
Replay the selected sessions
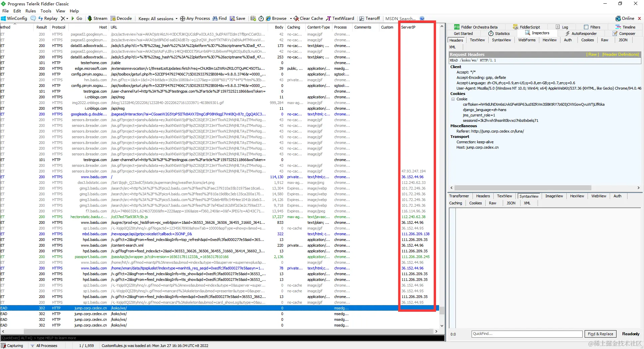[x=48, y=18]
